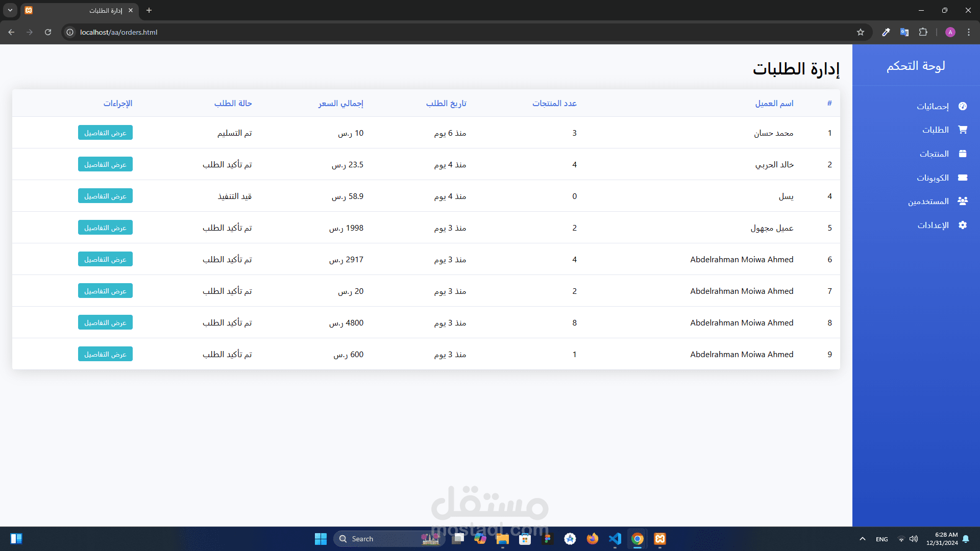Viewport: 980px width, 551px height.
Task: Click the shopping cart orders icon
Action: 963,130
